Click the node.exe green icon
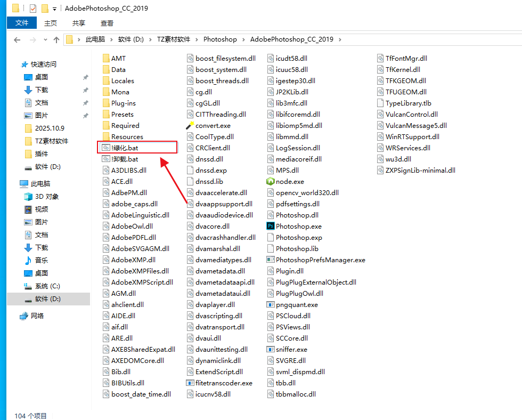Image resolution: width=522 pixels, height=420 pixels. (x=271, y=182)
